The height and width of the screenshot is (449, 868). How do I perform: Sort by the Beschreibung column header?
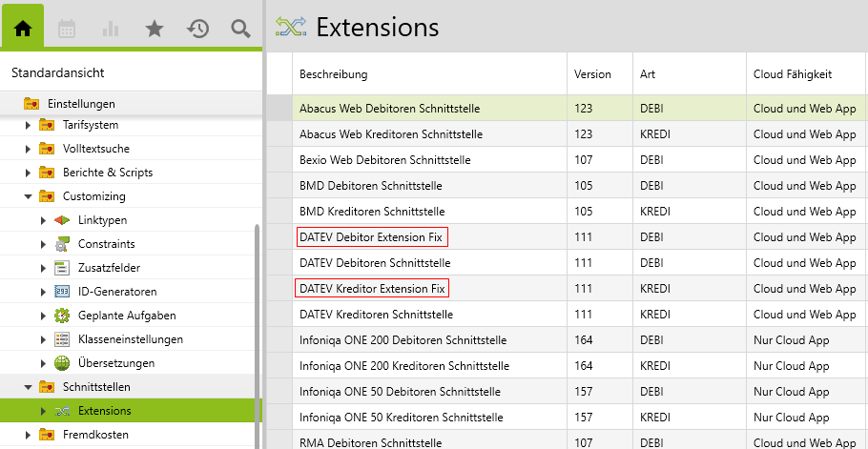(334, 74)
